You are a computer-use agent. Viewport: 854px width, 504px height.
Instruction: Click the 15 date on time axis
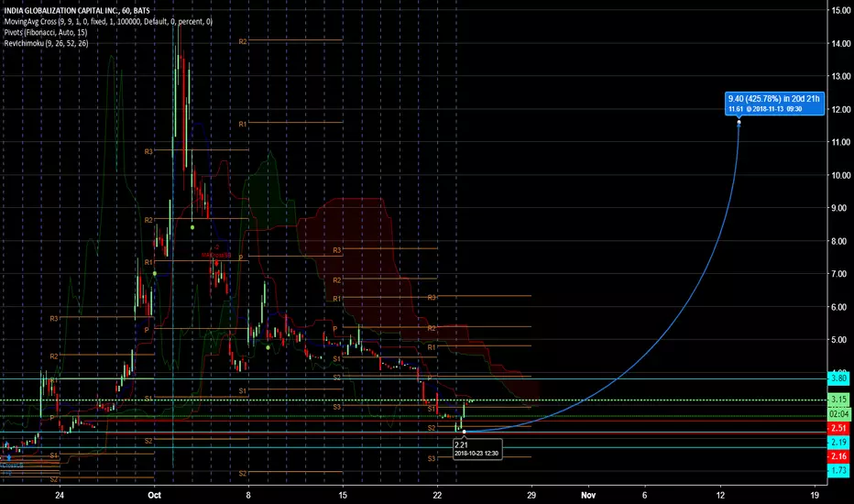coord(343,495)
